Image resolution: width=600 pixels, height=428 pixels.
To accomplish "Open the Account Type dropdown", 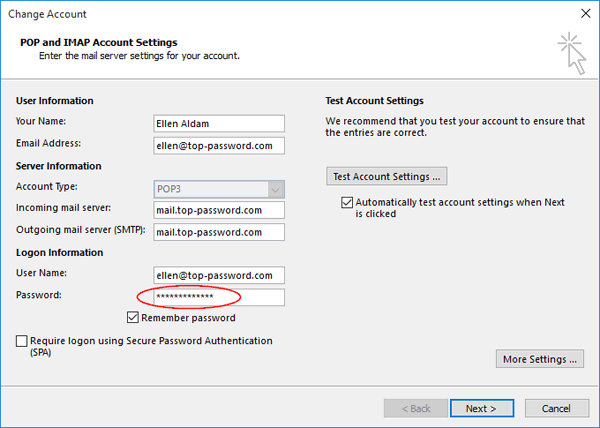I will pyautogui.click(x=275, y=187).
